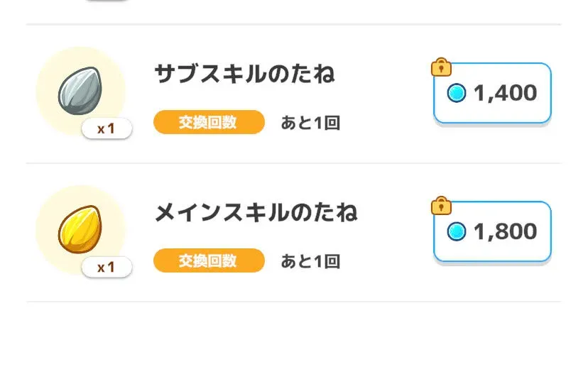The width and height of the screenshot is (588, 379).
Task: Select the サブスキルのたね item title
Action: pos(244,74)
